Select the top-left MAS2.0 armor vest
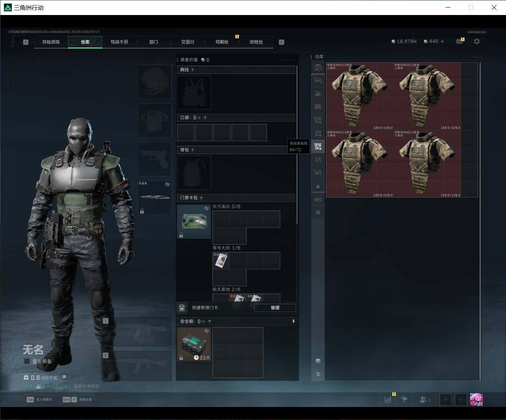 tap(360, 96)
